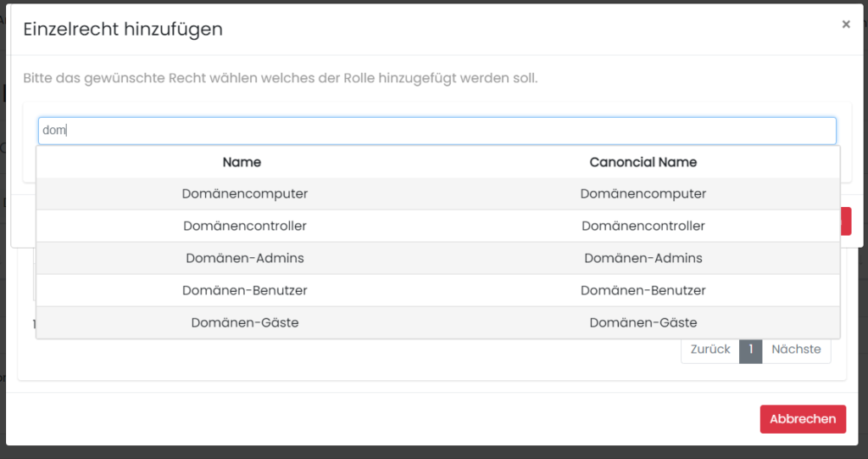Select Domänencomputer in the Name column
Image resolution: width=868 pixels, height=459 pixels.
coord(244,193)
